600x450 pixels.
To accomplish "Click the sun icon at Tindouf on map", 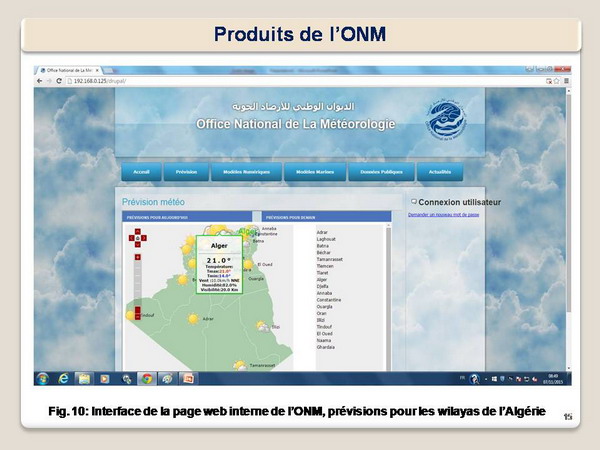I will click(x=130, y=315).
